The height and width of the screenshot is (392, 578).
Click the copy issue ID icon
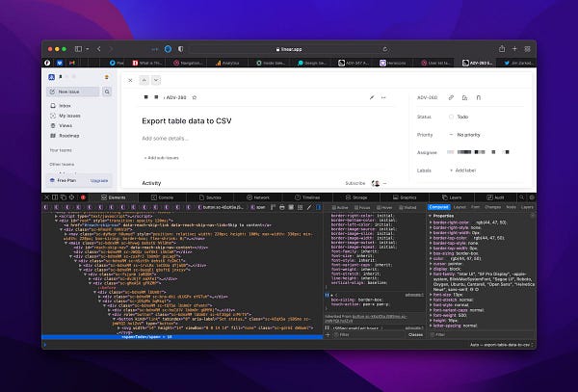point(464,97)
